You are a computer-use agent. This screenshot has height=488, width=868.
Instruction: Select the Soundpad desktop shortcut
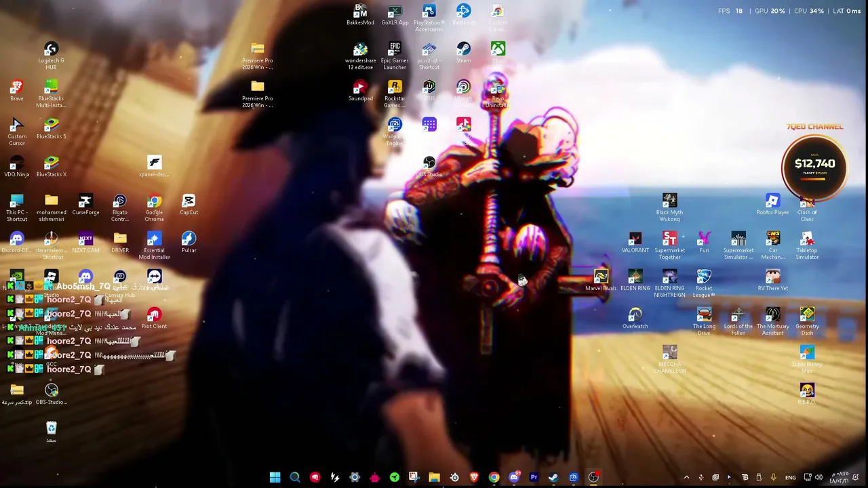360,91
